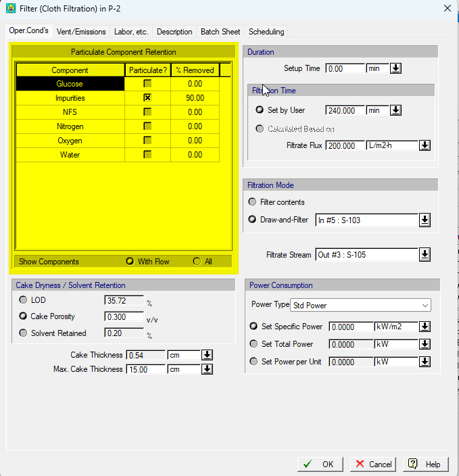The image size is (459, 476).
Task: Select the Filter contents radio button
Action: [252, 202]
